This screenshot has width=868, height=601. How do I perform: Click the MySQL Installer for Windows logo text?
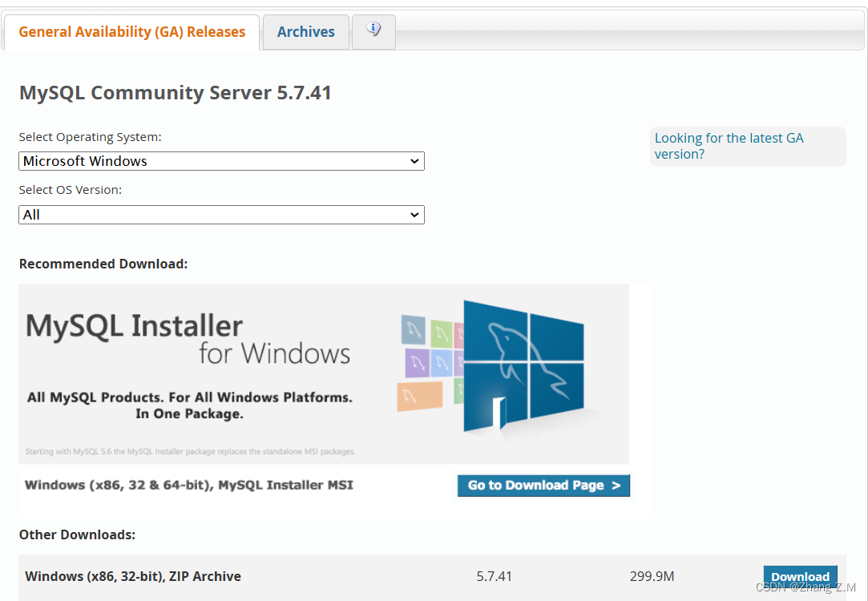[187, 337]
